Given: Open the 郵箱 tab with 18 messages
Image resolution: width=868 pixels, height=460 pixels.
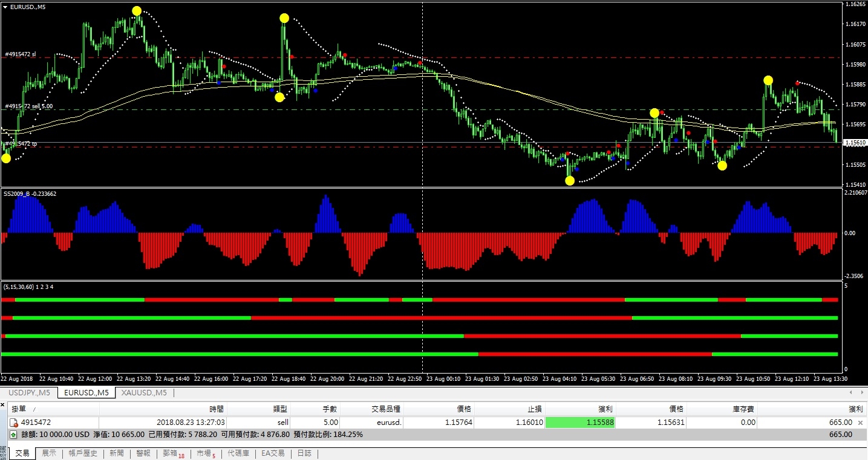Looking at the screenshot, I should (174, 453).
